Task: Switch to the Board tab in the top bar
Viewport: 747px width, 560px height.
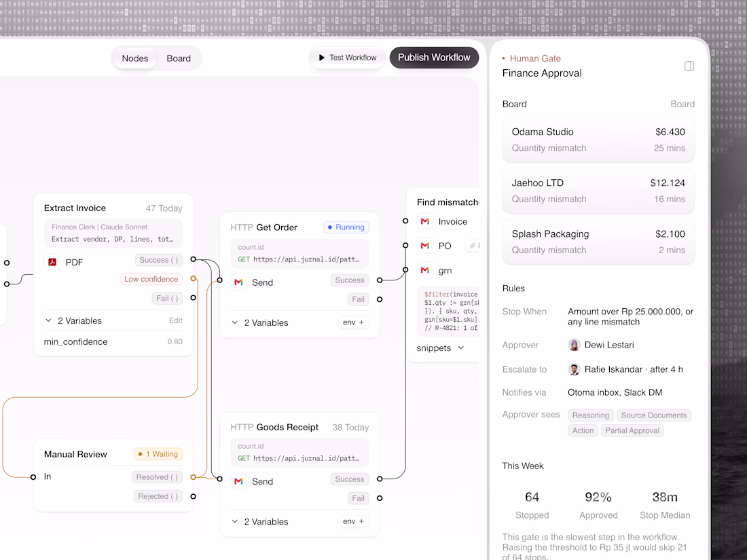Action: 179,58
